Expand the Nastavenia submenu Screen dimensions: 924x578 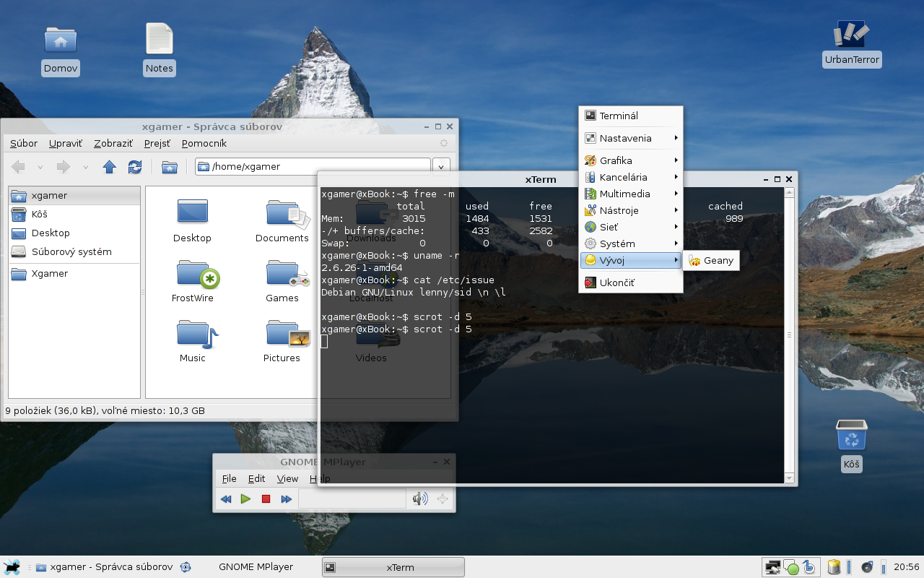click(630, 138)
